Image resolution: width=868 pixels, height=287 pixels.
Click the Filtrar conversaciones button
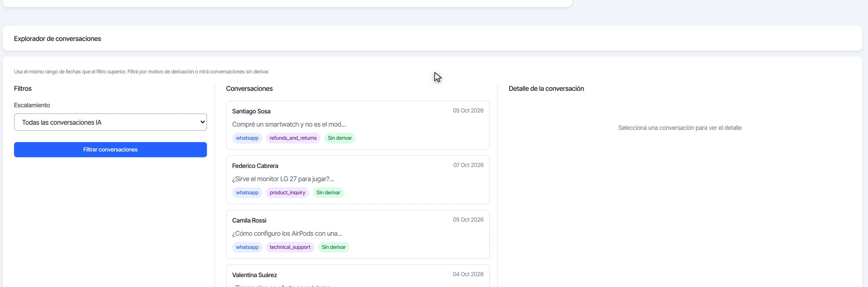(x=110, y=150)
